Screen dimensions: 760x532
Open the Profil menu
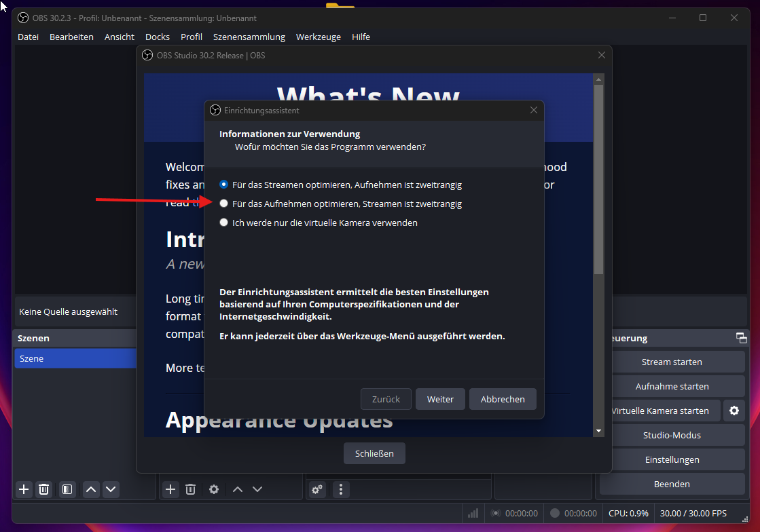point(192,37)
